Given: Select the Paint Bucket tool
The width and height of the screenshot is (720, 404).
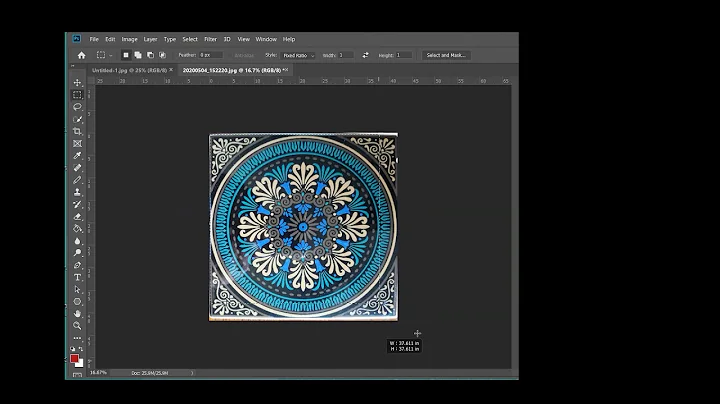Looking at the screenshot, I should pos(77,229).
